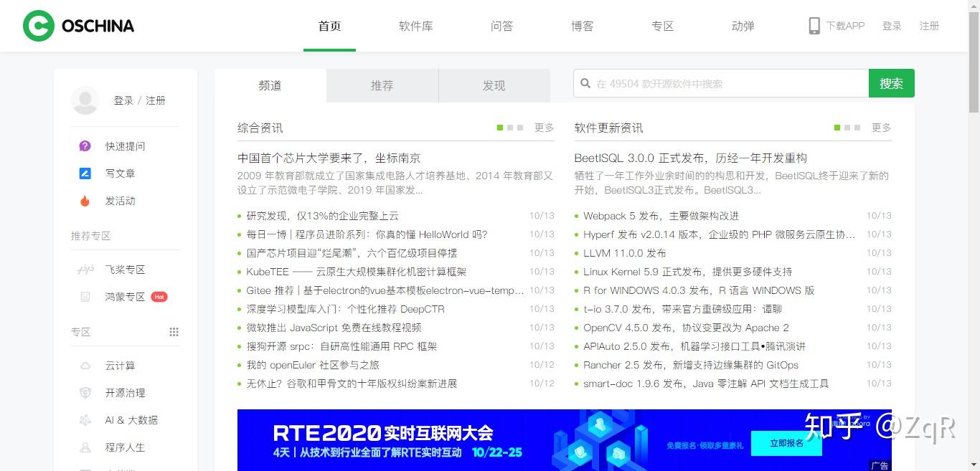Open article KubeTEE 云原生机密计算框架

(357, 272)
